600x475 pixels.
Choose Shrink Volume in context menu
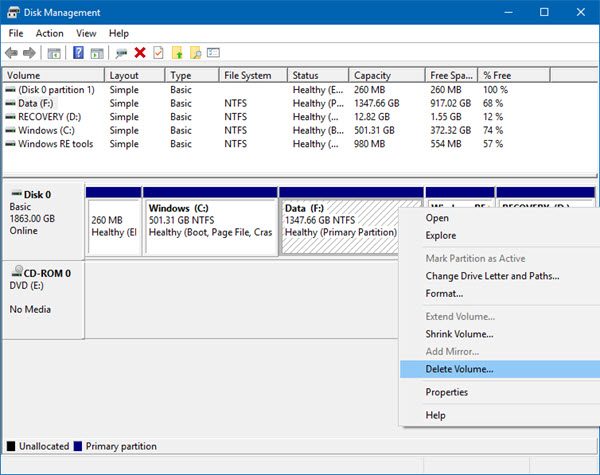459,334
